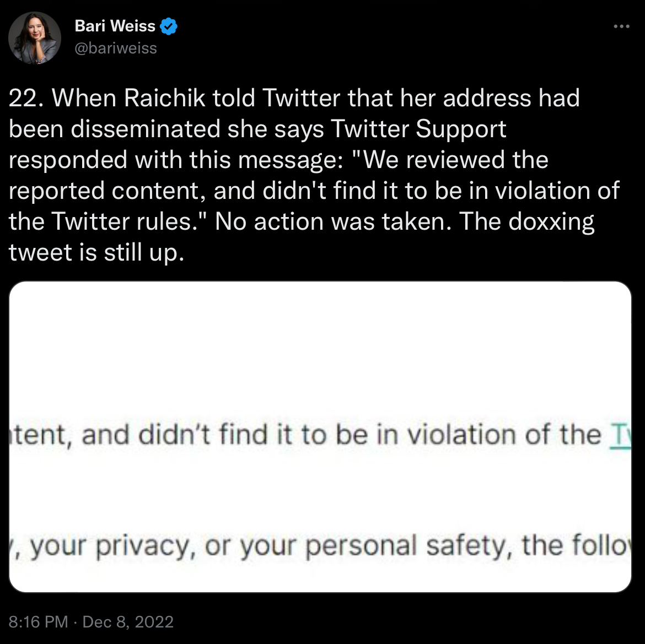
Task: Open the Bari Weiss display name link
Action: 115,26
